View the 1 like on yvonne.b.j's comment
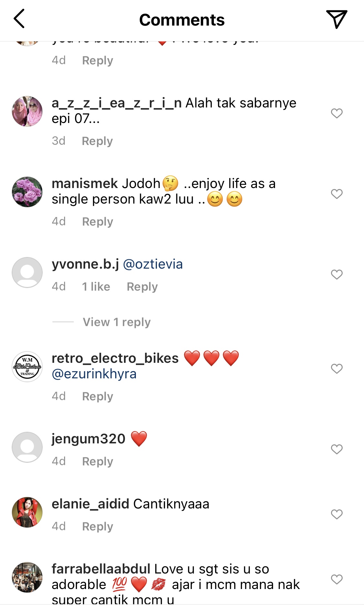The height and width of the screenshot is (612, 364). pyautogui.click(x=96, y=287)
